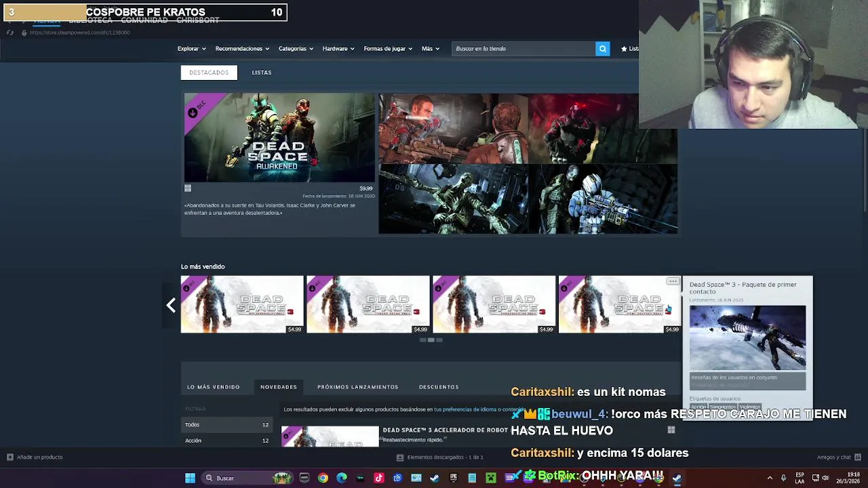868x488 pixels.
Task: Click the ESP LAA language indicator
Action: pyautogui.click(x=800, y=478)
